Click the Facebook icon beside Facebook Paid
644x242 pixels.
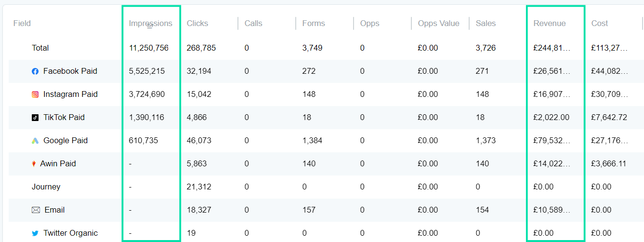click(x=35, y=71)
